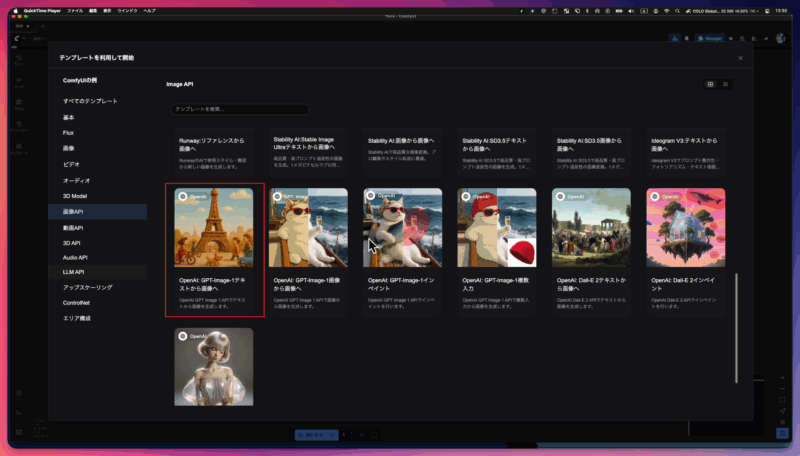The image size is (800, 456).
Task: Select the GPT-Image-1 multiple input template
Action: [497, 228]
